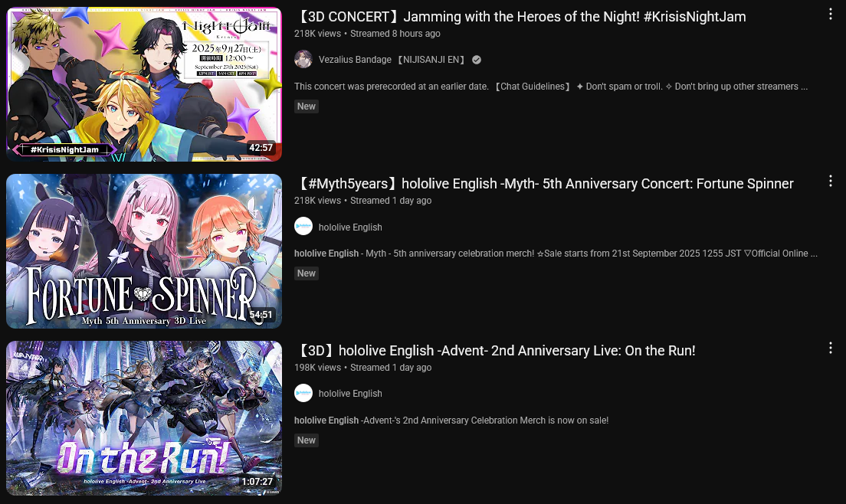Open the 3D CONCERT Jamming with Heroes title

pos(520,17)
